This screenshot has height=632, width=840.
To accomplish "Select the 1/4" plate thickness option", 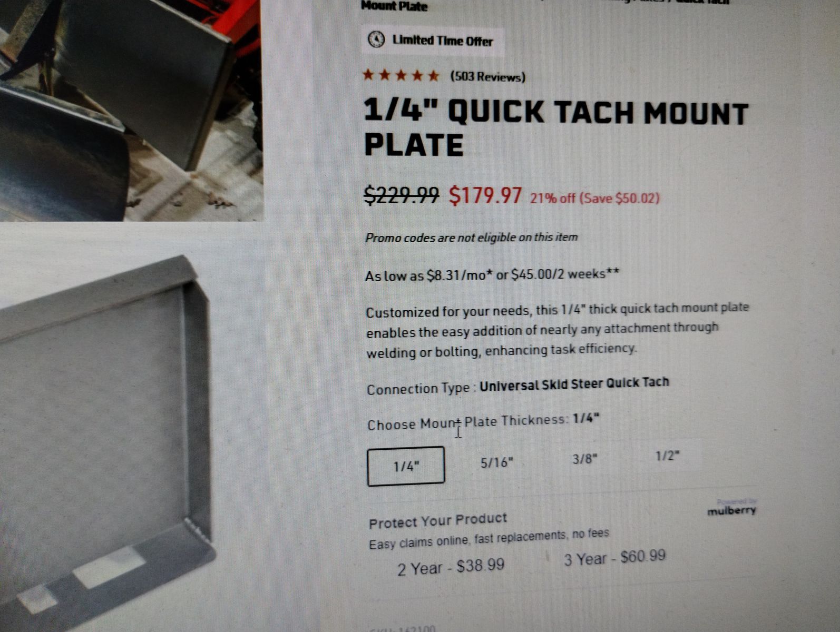I will [x=406, y=466].
